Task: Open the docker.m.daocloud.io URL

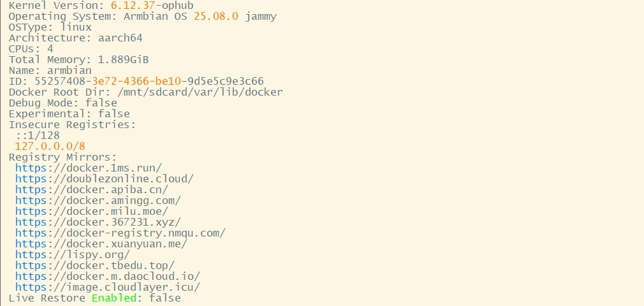Action: click(107, 276)
